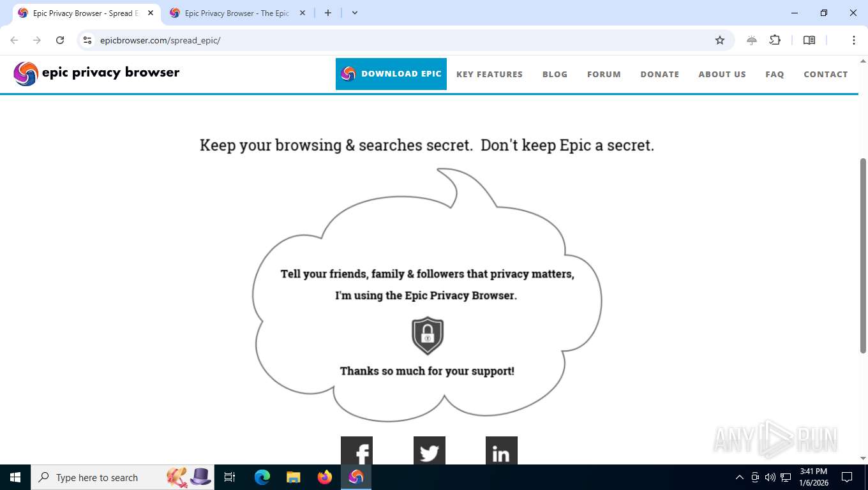Share on Twitter icon
The image size is (868, 490).
click(x=430, y=450)
